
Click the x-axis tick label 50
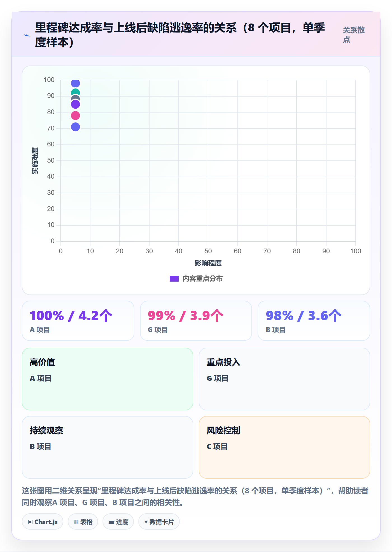point(208,251)
